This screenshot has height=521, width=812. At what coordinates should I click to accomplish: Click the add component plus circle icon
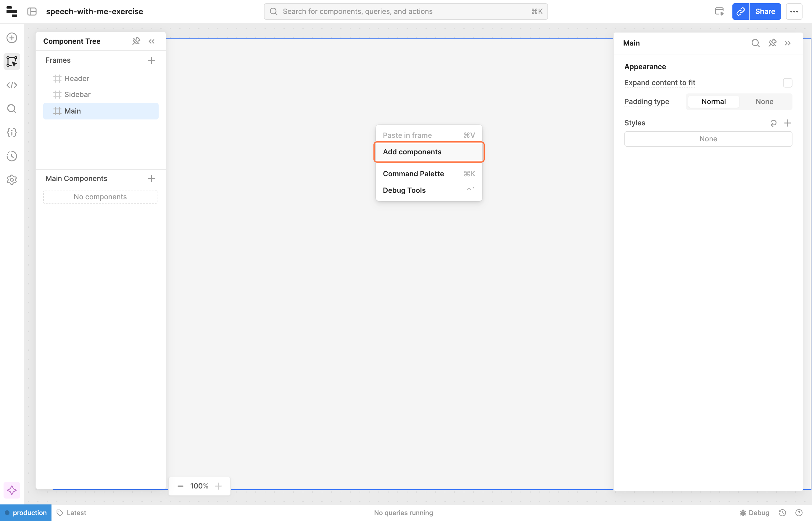pyautogui.click(x=12, y=38)
